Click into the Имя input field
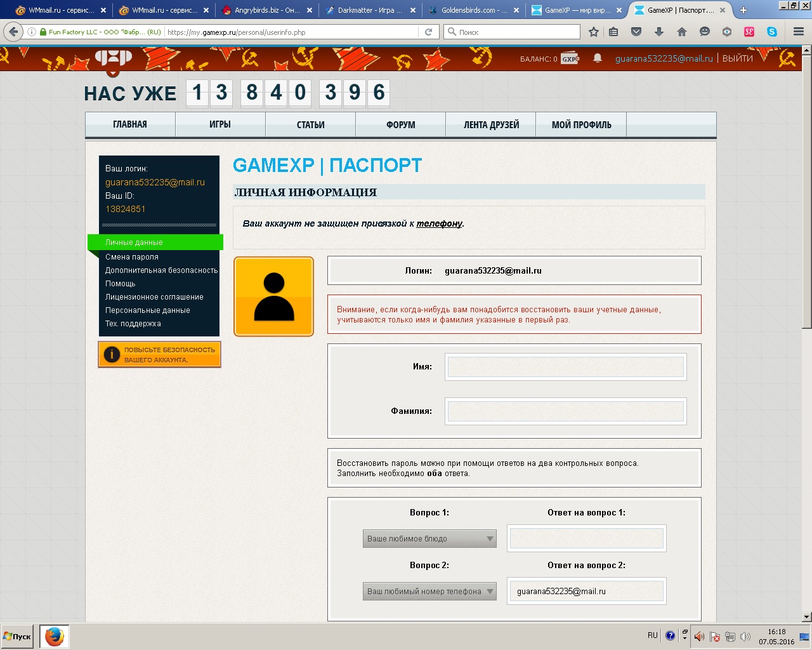812x650 pixels. [566, 366]
